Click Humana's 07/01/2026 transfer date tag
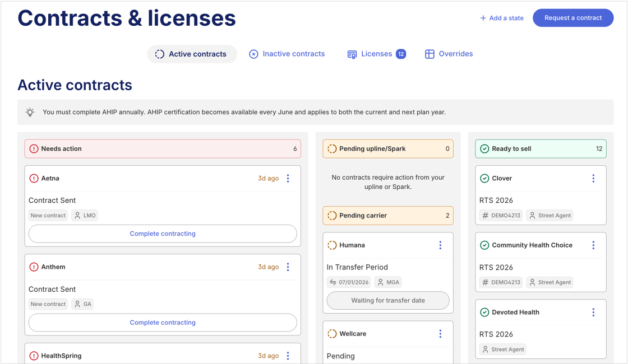 [x=349, y=282]
